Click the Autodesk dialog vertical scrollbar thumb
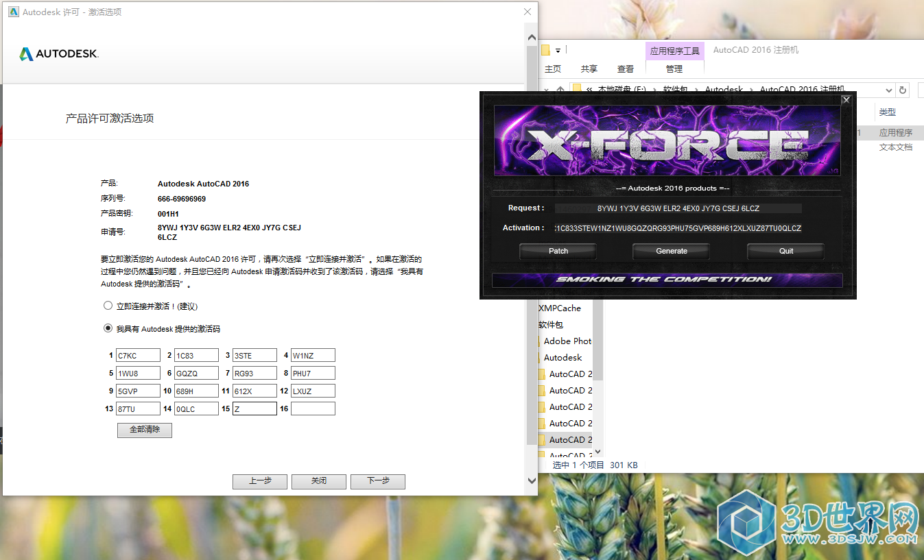924x560 pixels. click(x=532, y=245)
